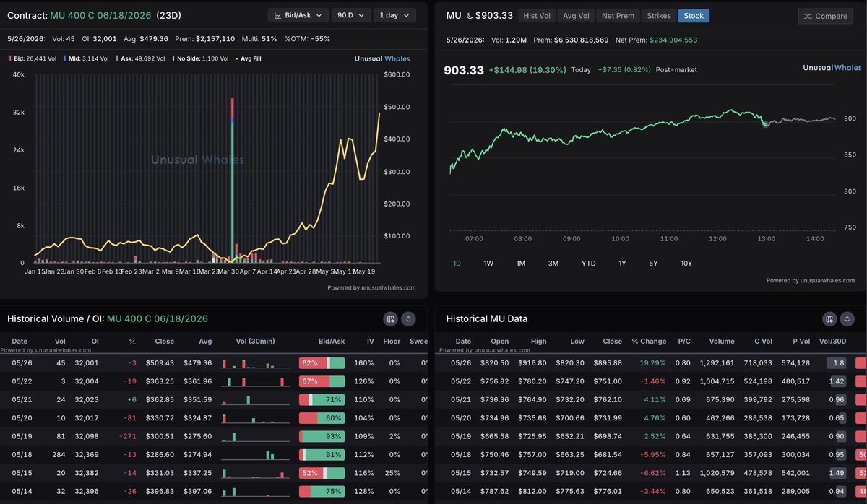
Task: Open column settings icon in Historical Volume panel
Action: point(391,319)
